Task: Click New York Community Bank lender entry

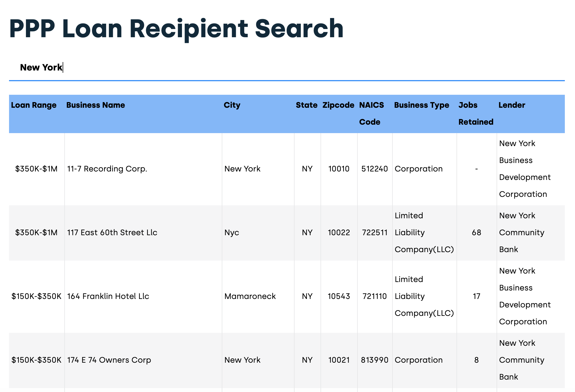Action: click(x=521, y=232)
